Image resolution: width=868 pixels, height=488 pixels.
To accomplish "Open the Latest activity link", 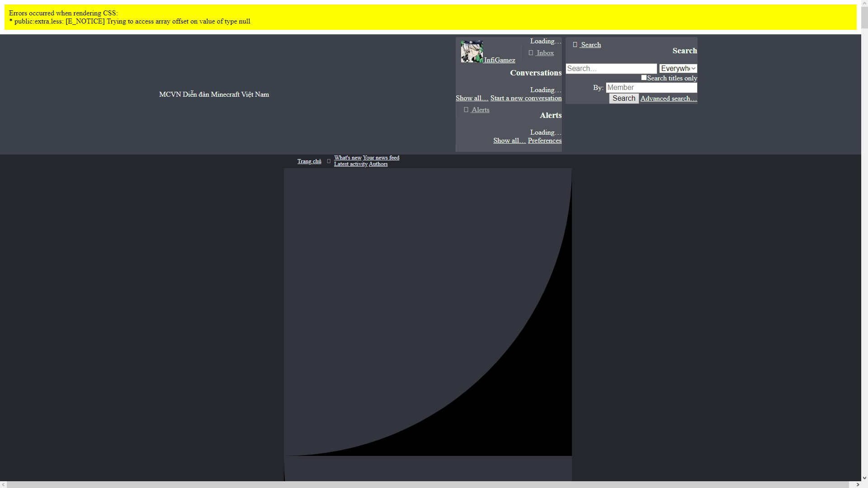I will (350, 164).
